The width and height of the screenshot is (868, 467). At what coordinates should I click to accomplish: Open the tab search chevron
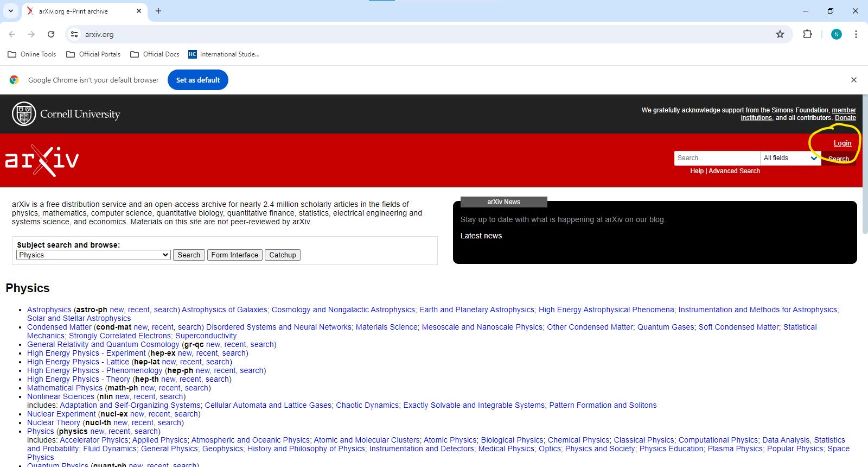click(10, 11)
